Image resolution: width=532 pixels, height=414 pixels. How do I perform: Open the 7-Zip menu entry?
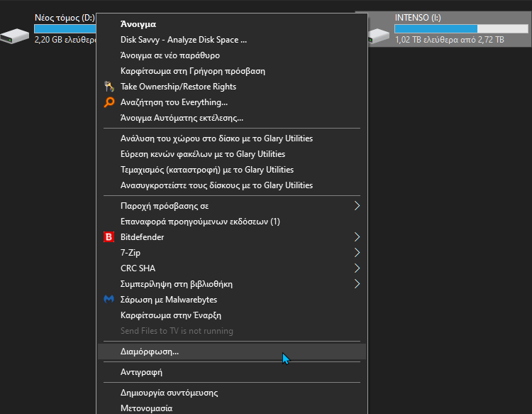(232, 253)
